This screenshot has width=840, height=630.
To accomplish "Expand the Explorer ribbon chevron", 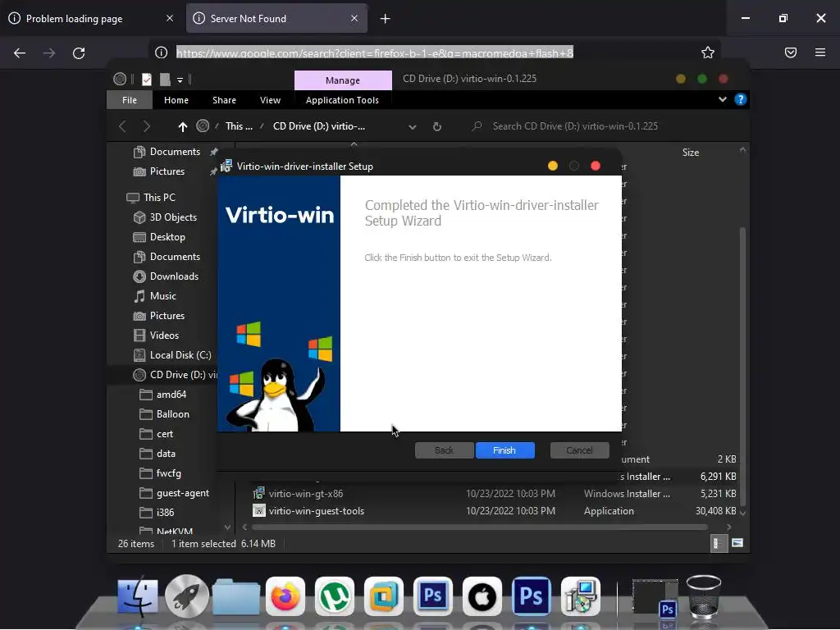I will click(x=723, y=99).
